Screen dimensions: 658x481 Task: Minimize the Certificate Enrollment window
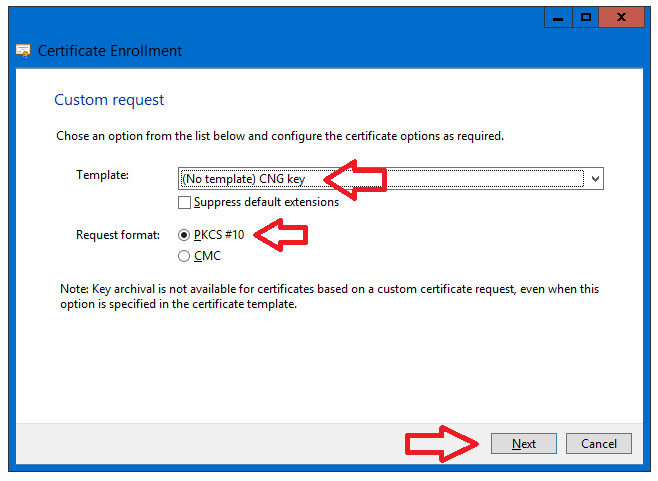tap(558, 17)
